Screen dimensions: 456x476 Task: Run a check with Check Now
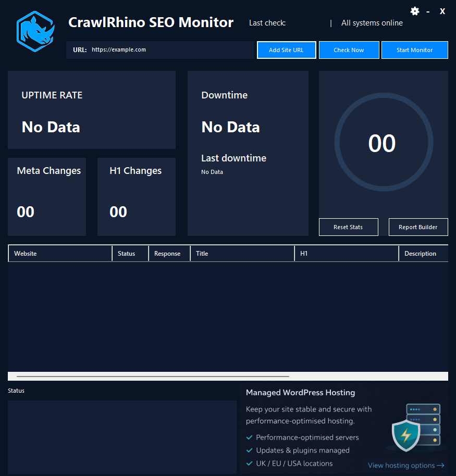tap(349, 49)
